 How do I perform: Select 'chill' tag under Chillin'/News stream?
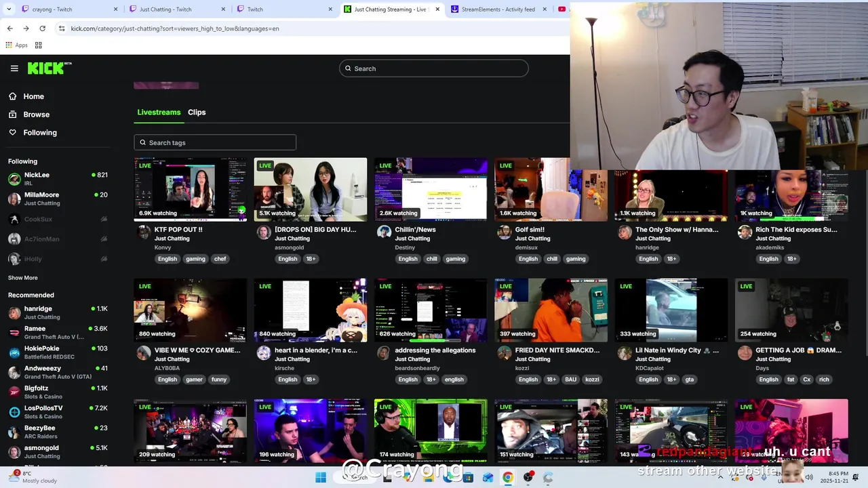click(x=431, y=259)
